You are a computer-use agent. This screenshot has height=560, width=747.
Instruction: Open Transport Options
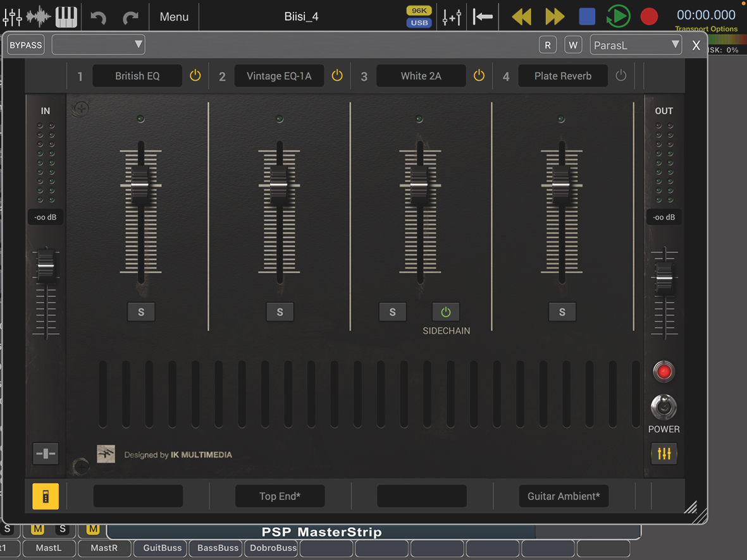(x=706, y=28)
